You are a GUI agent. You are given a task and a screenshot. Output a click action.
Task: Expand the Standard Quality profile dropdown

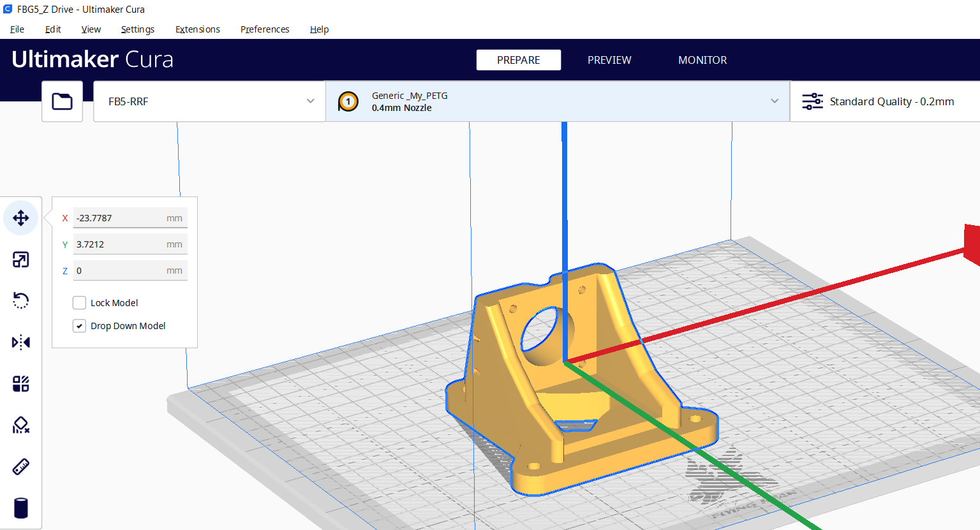(x=892, y=101)
